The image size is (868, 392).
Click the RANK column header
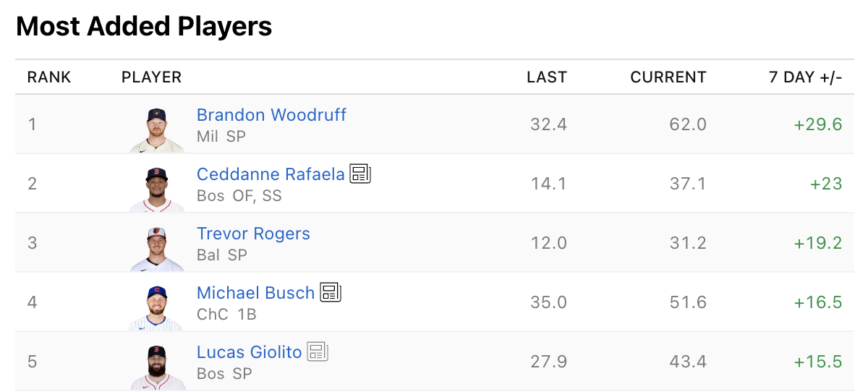[x=49, y=77]
